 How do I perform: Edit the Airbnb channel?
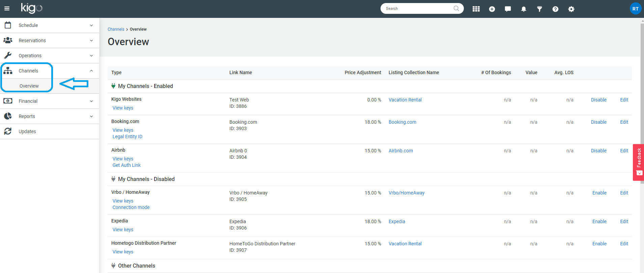[624, 151]
